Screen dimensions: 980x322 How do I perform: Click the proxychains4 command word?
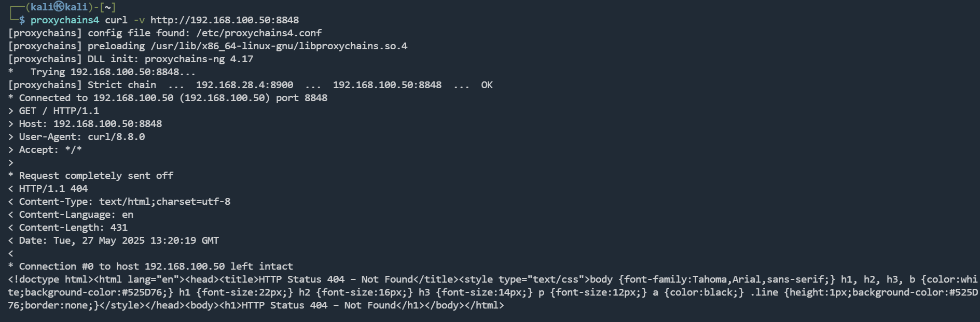pyautogui.click(x=64, y=20)
